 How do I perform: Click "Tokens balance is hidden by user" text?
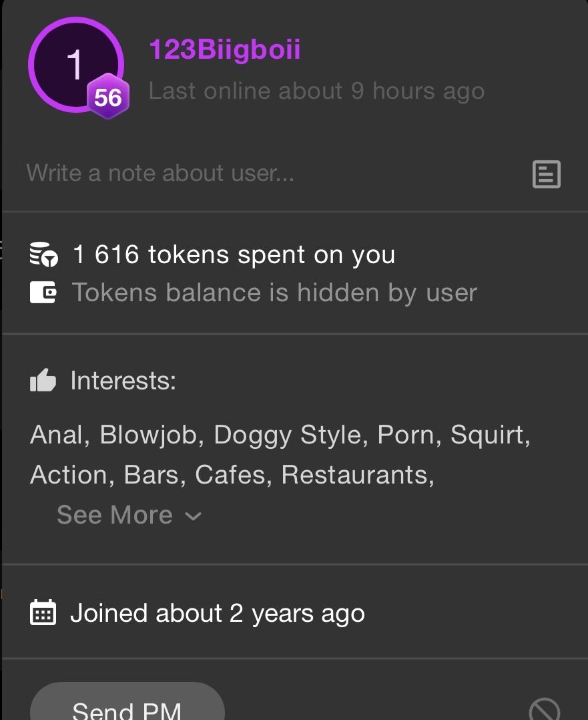(x=274, y=293)
